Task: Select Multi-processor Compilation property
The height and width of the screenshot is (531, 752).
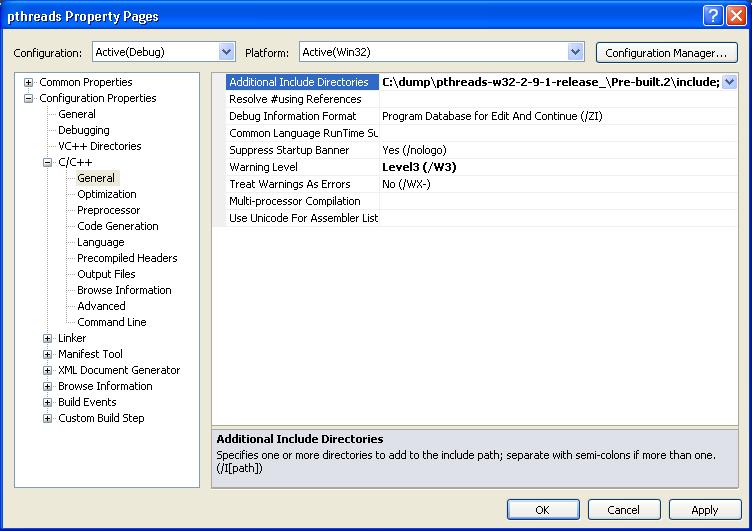Action: point(303,201)
